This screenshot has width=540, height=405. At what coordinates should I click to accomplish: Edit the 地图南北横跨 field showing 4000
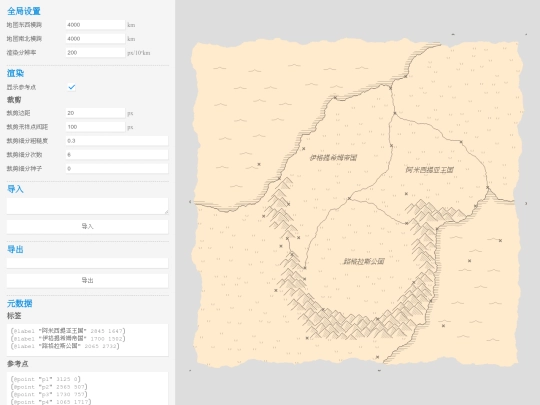pos(95,39)
